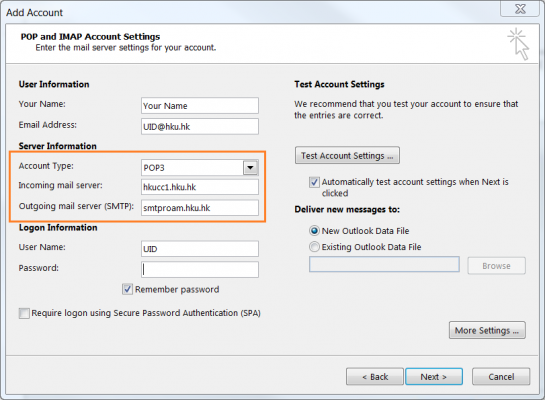Close the Add Account dialog

(x=520, y=8)
